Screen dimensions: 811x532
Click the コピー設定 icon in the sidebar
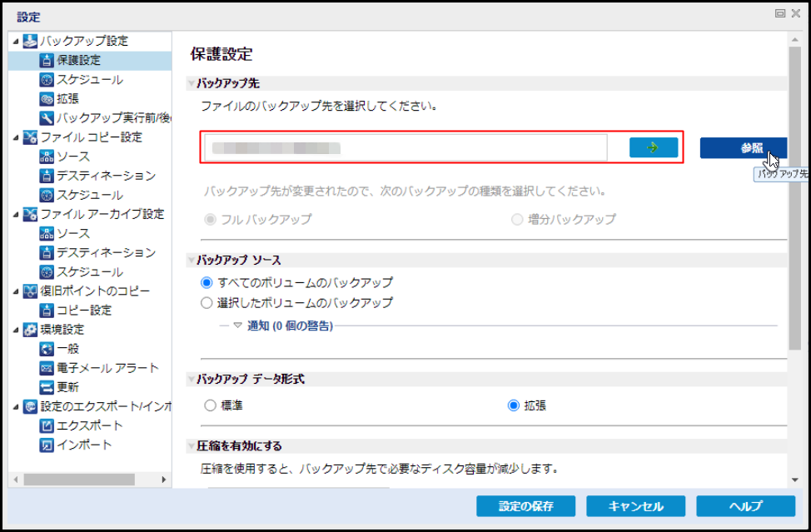(47, 311)
